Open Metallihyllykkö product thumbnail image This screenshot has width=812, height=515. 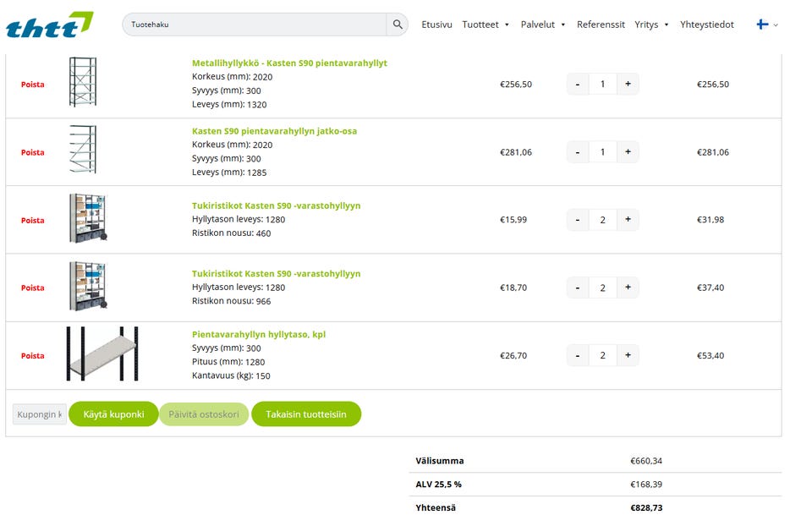pyautogui.click(x=83, y=82)
